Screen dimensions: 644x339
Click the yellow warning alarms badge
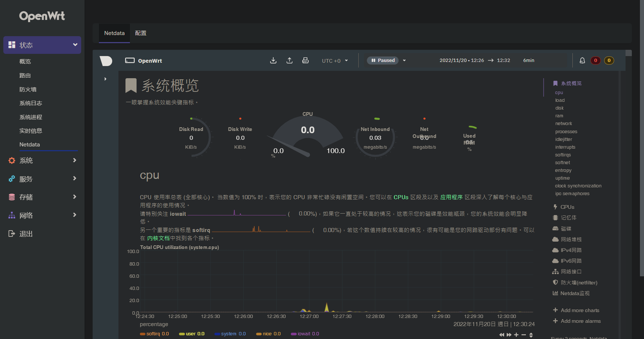[x=609, y=60]
